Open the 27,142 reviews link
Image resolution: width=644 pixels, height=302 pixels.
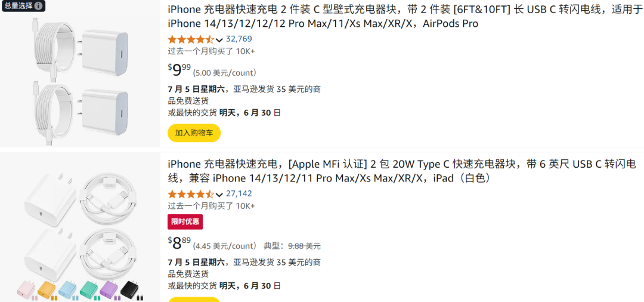[x=239, y=194]
